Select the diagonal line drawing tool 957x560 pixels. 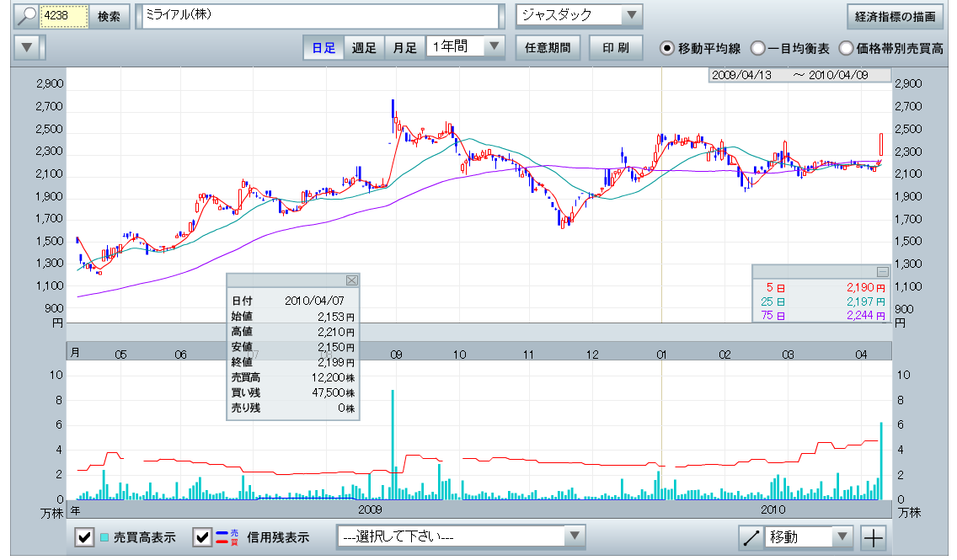pyautogui.click(x=751, y=537)
